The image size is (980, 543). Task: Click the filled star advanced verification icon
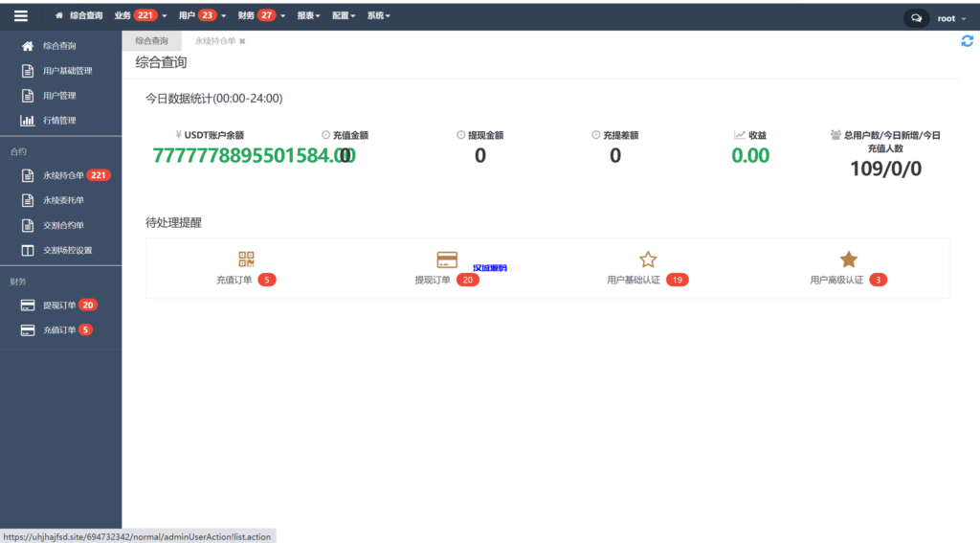coord(848,260)
